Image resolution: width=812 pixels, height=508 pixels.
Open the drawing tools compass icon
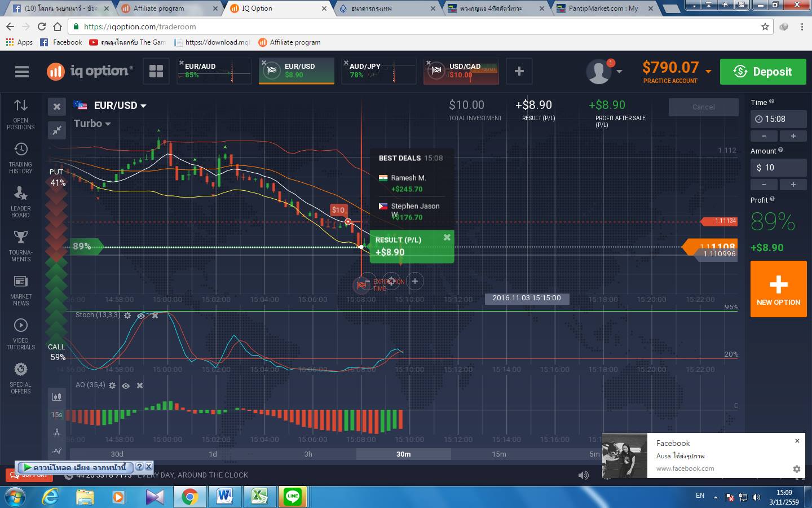click(x=57, y=433)
